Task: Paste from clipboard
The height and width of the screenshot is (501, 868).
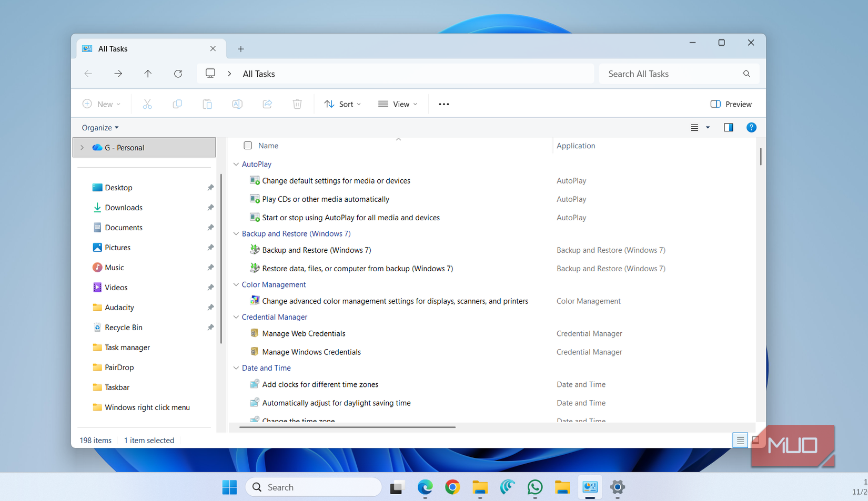Action: click(207, 104)
